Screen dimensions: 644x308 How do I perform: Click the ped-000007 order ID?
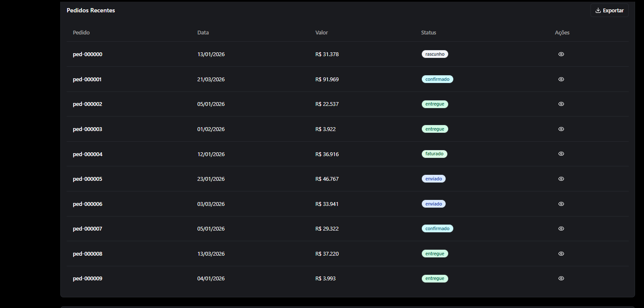pyautogui.click(x=88, y=229)
